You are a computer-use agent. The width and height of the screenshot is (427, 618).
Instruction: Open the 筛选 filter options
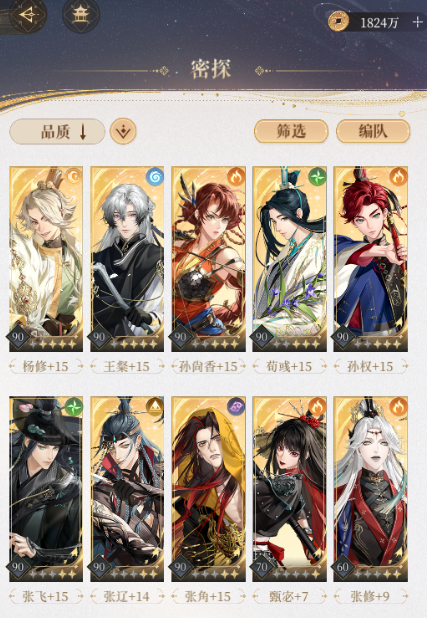291,131
